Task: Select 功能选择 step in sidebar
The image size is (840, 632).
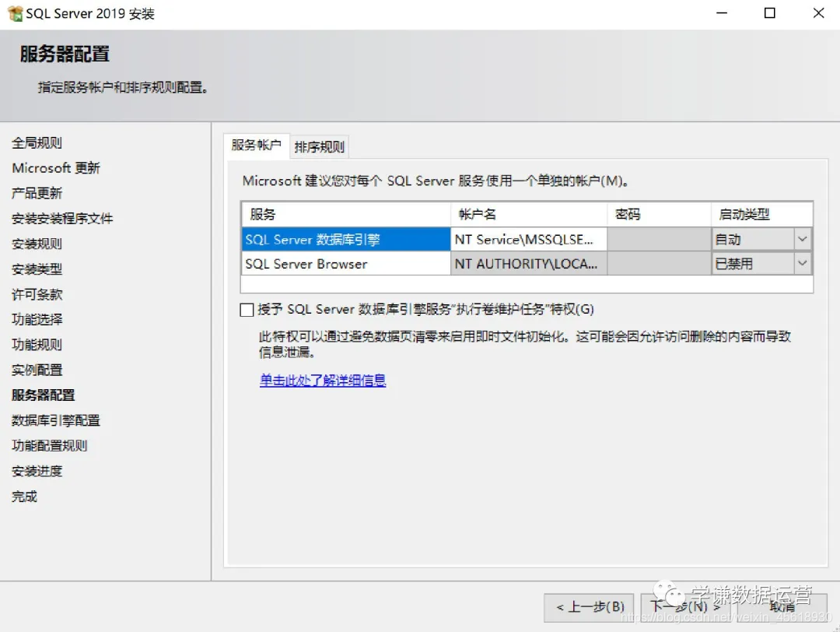Action: [37, 319]
